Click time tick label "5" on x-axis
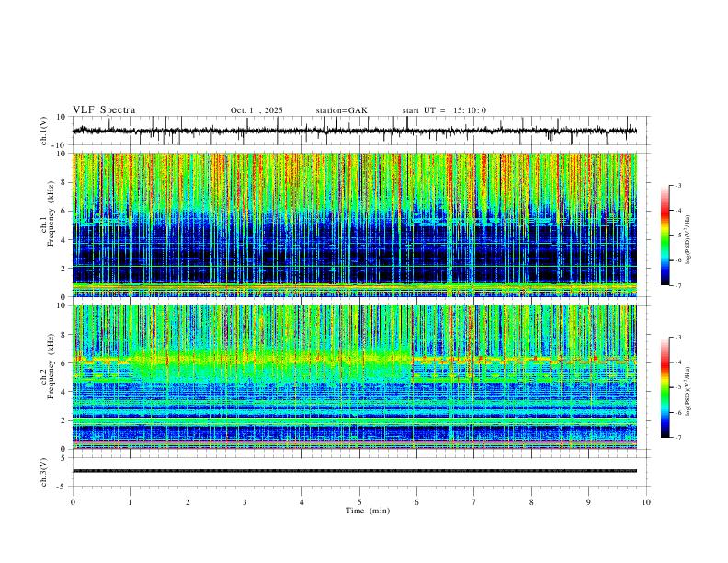The width and height of the screenshot is (728, 563). [359, 502]
